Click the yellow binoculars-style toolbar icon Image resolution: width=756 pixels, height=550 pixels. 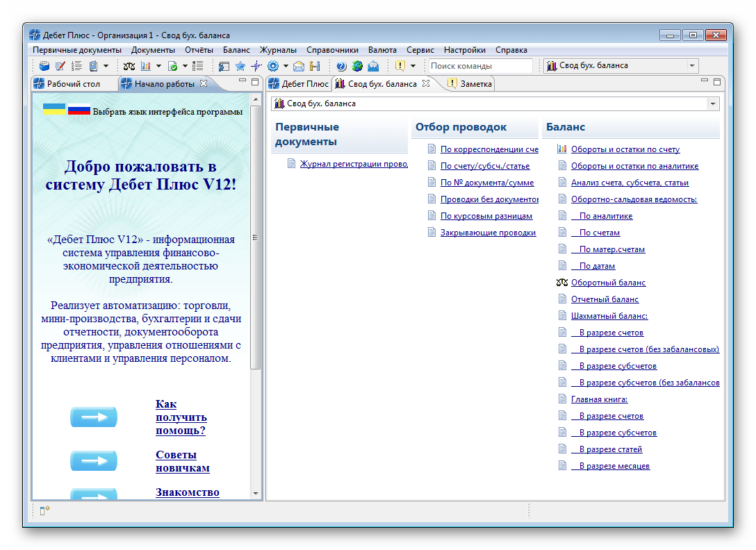tap(315, 66)
